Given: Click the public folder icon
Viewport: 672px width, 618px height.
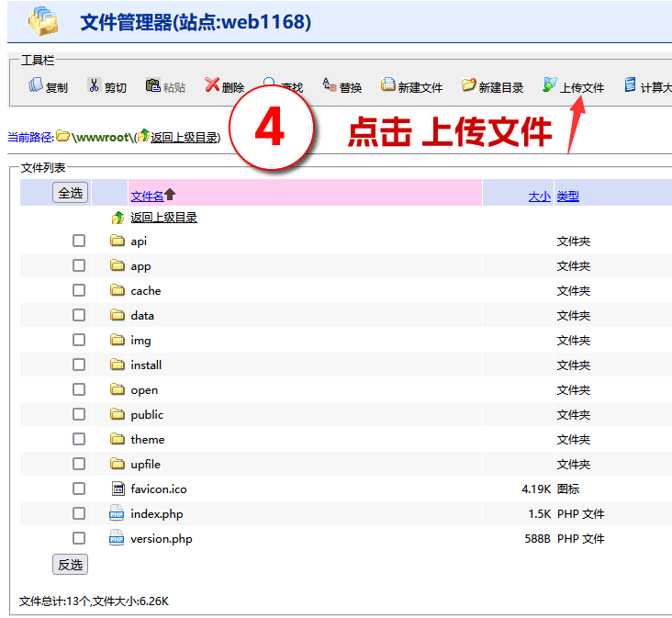Looking at the screenshot, I should point(117,414).
